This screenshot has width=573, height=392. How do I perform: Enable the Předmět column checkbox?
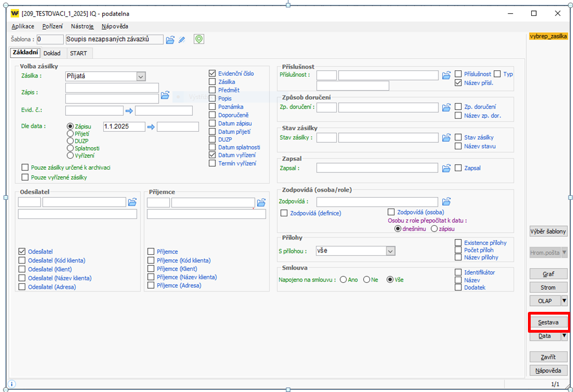pyautogui.click(x=212, y=90)
